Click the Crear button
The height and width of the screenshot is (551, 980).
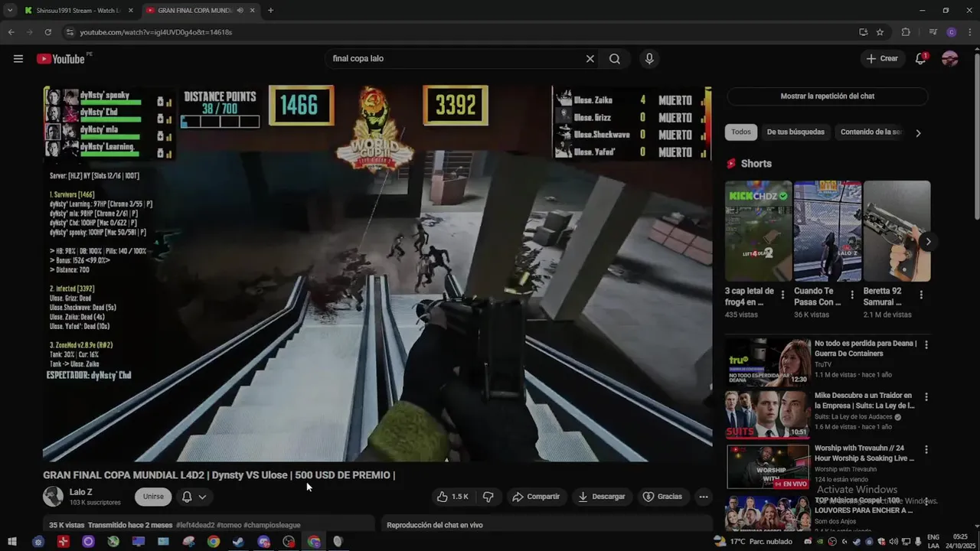[x=881, y=59]
